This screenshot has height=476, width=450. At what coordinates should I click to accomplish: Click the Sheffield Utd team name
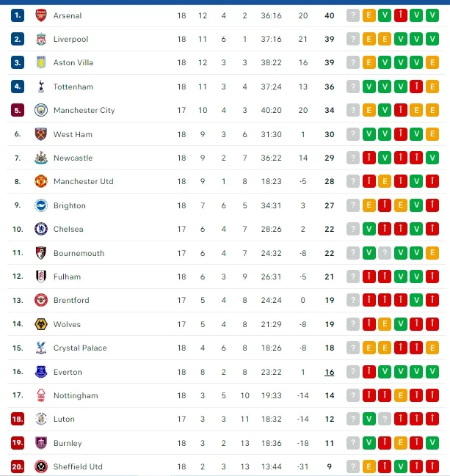[78, 466]
